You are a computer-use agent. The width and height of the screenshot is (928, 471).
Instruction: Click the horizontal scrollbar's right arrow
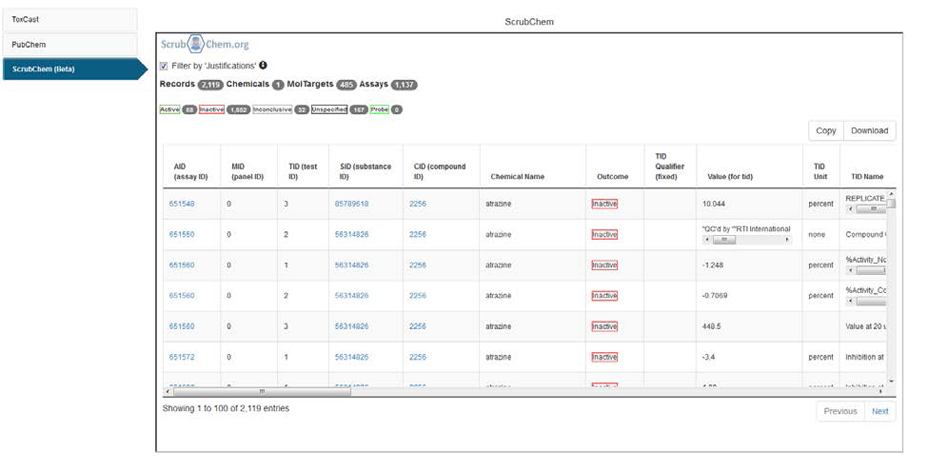[880, 391]
